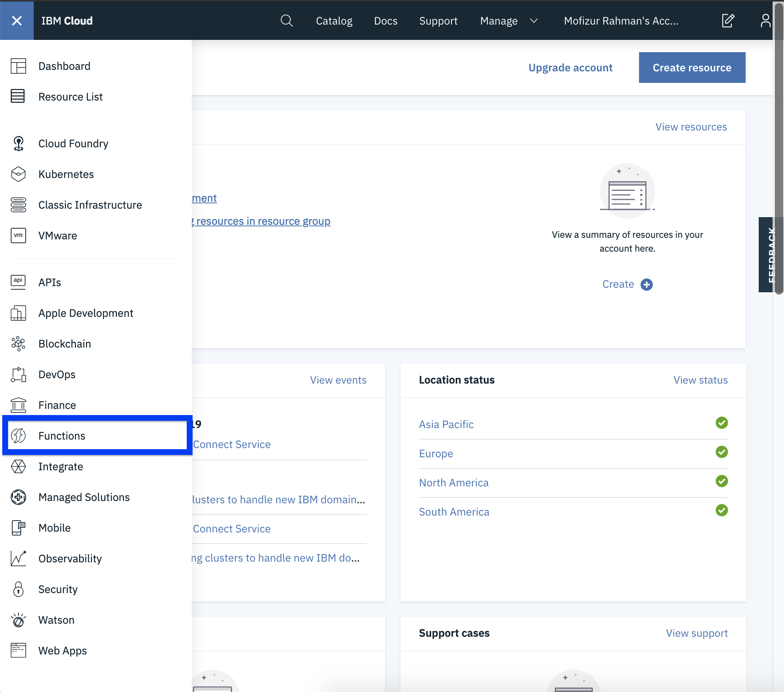Viewport: 784px width, 692px height.
Task: Click the Functions icon
Action: click(18, 436)
